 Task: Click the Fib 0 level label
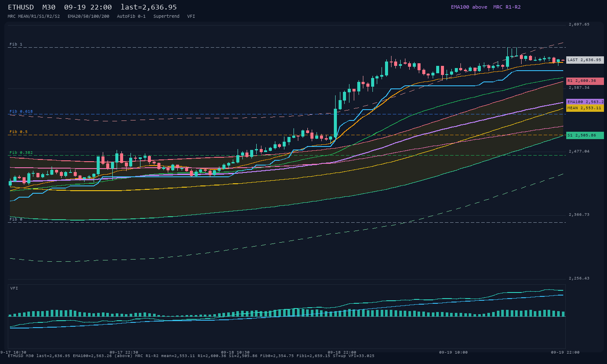(16, 219)
